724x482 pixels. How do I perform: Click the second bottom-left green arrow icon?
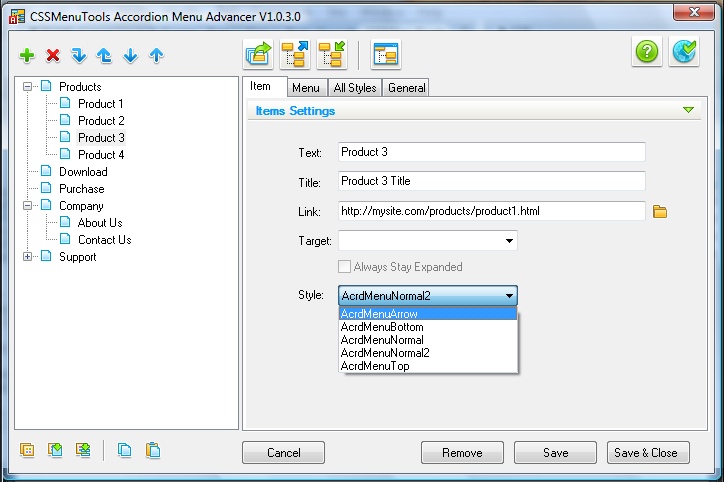tap(55, 450)
